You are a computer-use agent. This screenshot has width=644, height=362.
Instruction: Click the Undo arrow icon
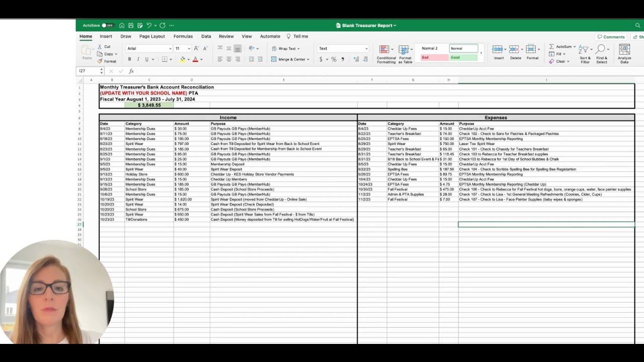[149, 25]
